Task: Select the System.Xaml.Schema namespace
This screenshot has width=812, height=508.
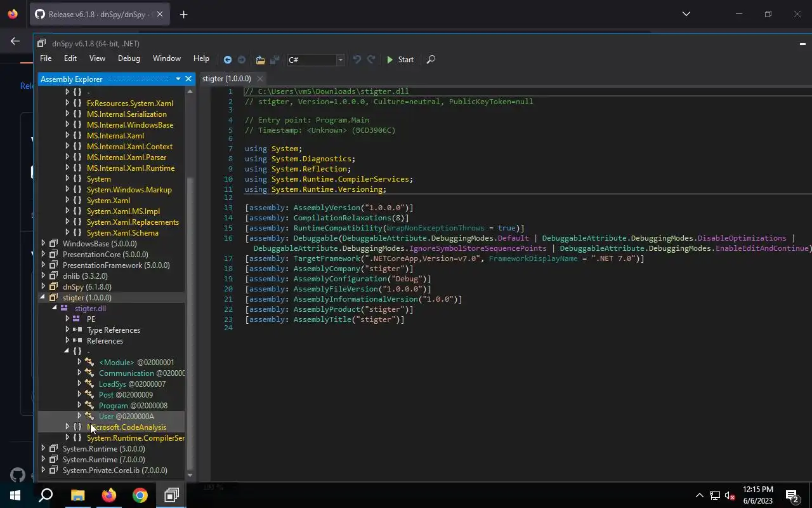Action: [122, 232]
